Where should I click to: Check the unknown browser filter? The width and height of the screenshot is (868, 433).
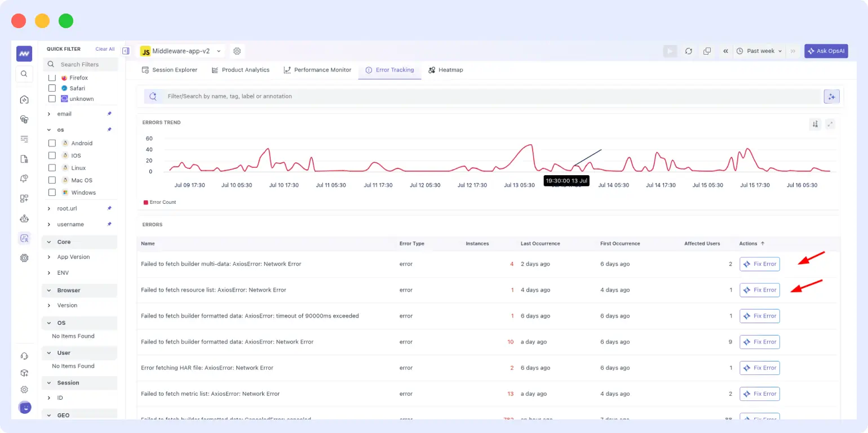52,99
